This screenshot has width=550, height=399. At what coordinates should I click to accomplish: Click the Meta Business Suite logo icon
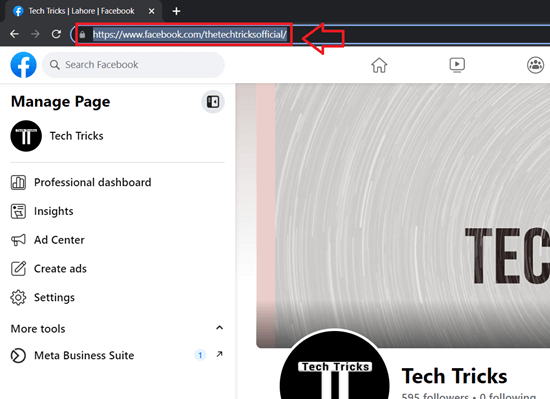[18, 355]
